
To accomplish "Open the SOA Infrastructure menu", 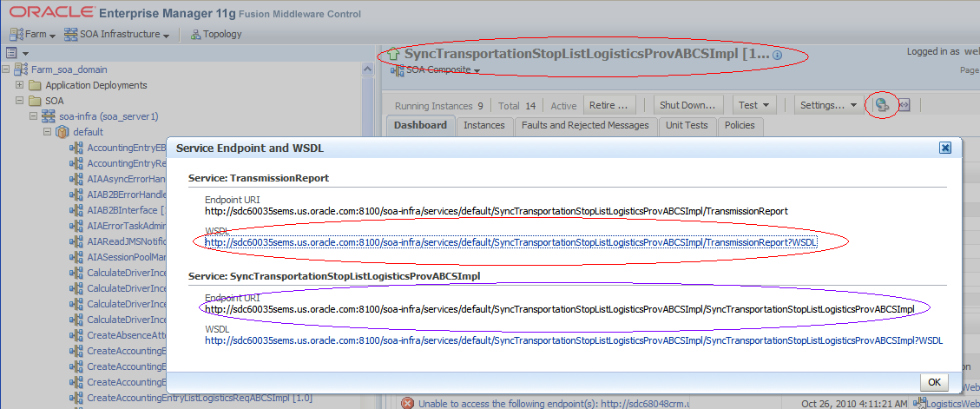I will click(x=117, y=35).
